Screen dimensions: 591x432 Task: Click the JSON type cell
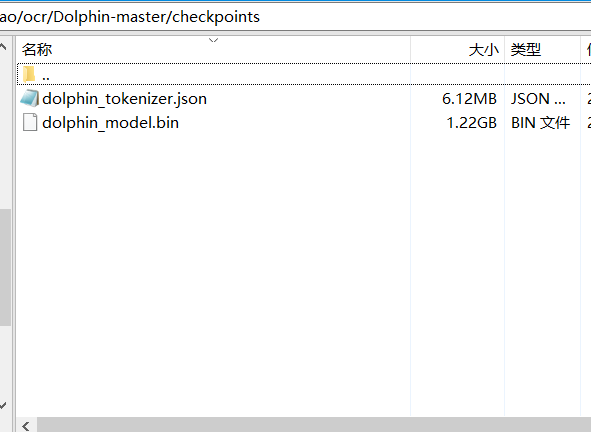tap(538, 99)
